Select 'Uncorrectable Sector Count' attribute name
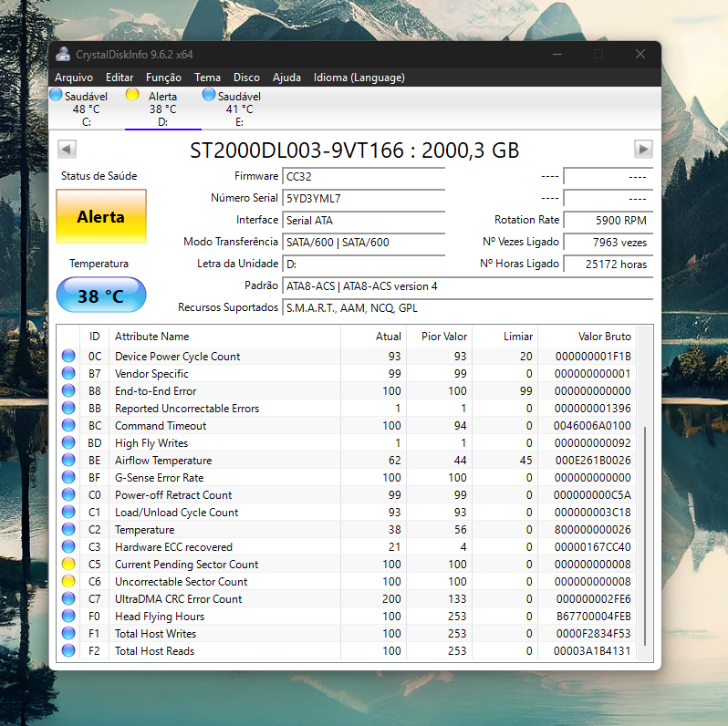Screen dimensions: 728x726 [x=181, y=582]
